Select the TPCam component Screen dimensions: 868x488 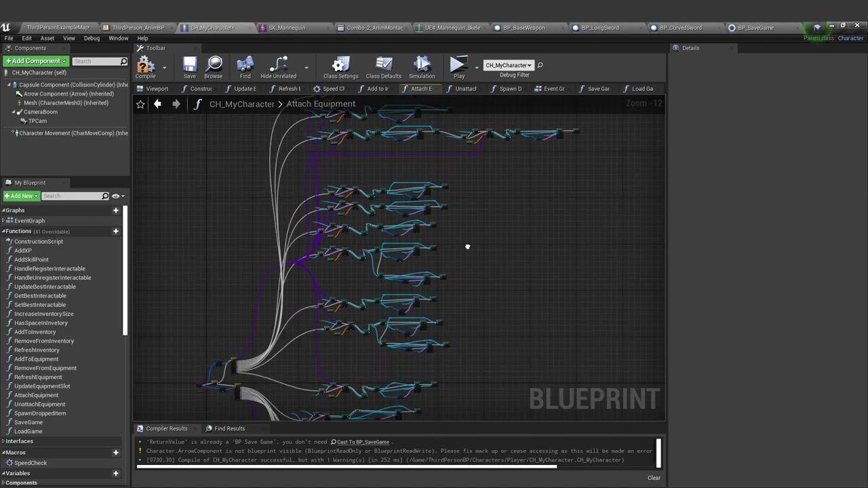click(37, 121)
